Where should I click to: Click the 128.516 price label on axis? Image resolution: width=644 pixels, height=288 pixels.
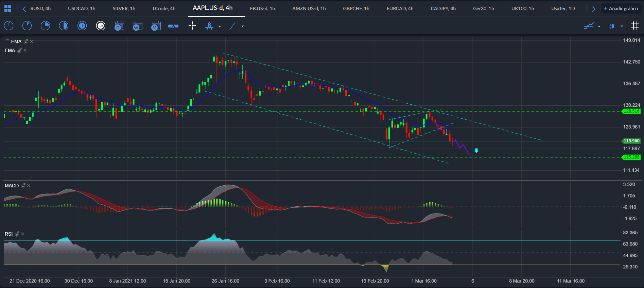(x=631, y=111)
